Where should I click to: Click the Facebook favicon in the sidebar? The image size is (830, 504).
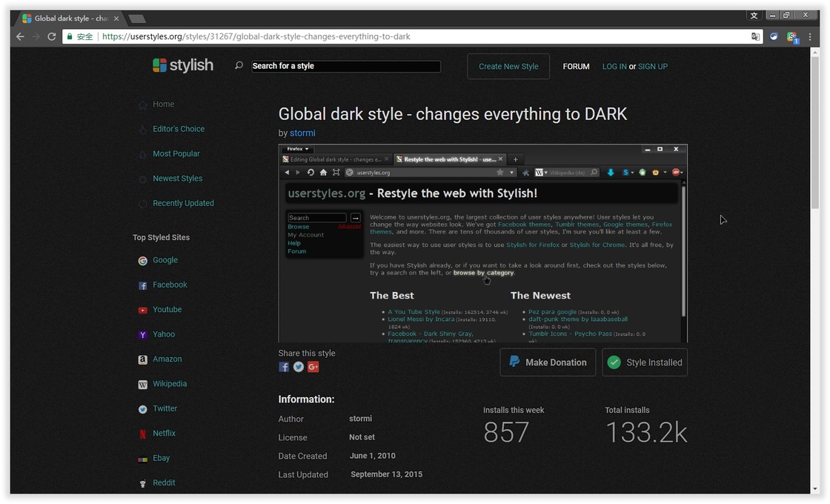pos(142,285)
